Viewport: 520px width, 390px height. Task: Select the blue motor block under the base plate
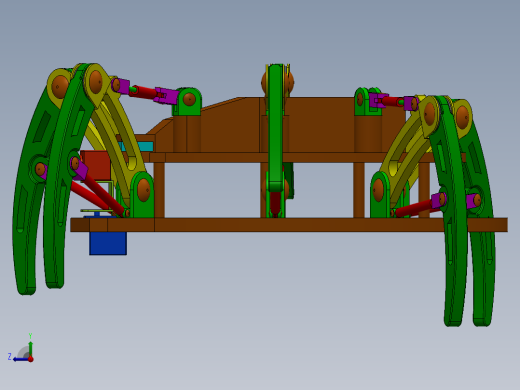pos(108,243)
